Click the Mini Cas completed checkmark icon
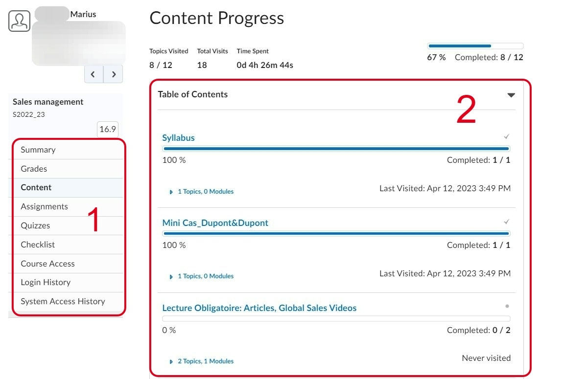 coord(507,222)
